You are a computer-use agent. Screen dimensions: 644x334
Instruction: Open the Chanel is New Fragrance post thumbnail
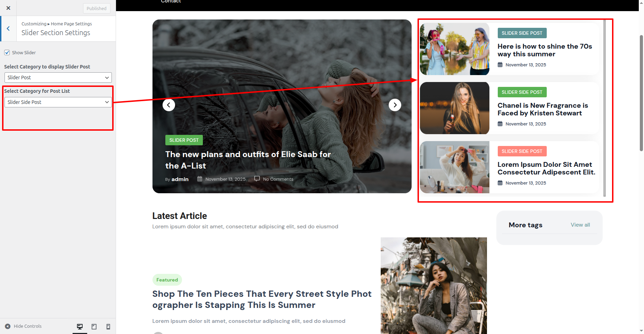point(454,108)
